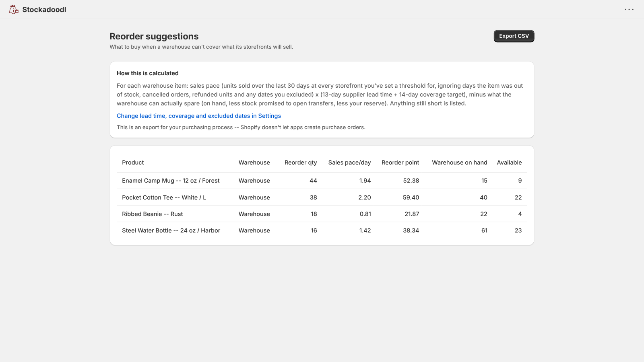Open Settings link for lead time and coverage
This screenshot has width=644, height=362.
tap(199, 116)
